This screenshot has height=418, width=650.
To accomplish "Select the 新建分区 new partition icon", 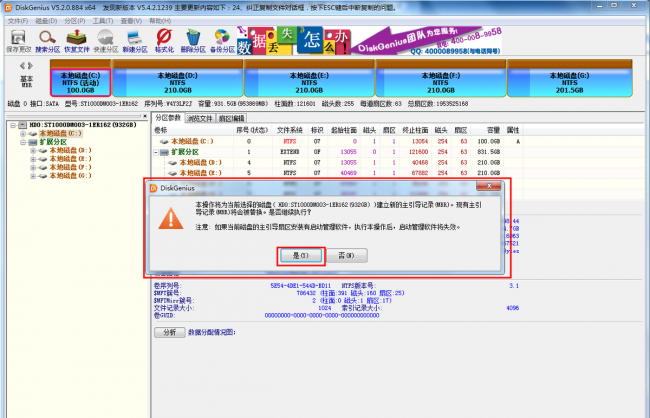I will click(x=135, y=41).
